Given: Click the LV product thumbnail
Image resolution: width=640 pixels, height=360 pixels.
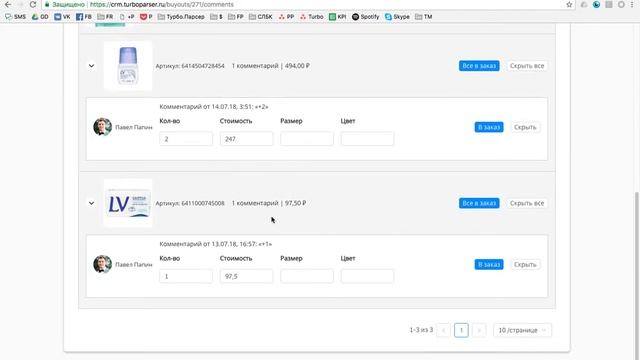Looking at the screenshot, I should coord(128,203).
